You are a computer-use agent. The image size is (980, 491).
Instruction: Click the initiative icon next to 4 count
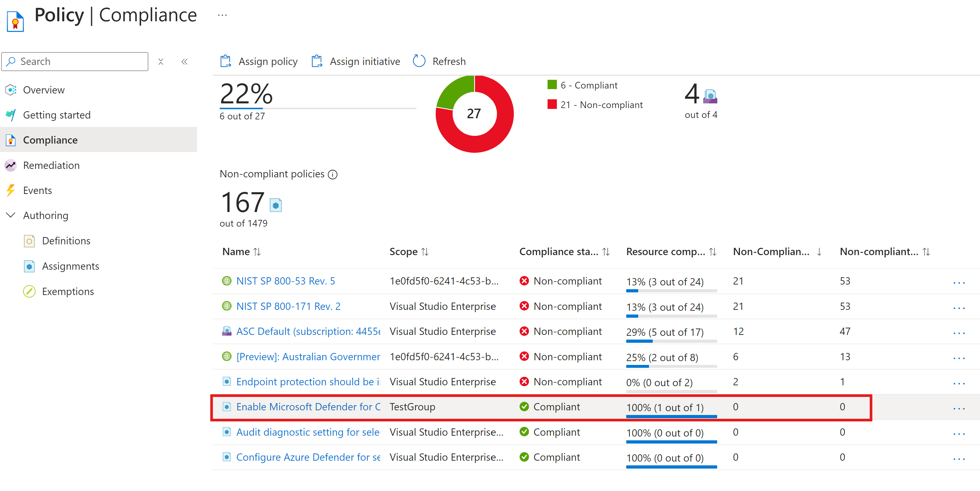pyautogui.click(x=710, y=96)
